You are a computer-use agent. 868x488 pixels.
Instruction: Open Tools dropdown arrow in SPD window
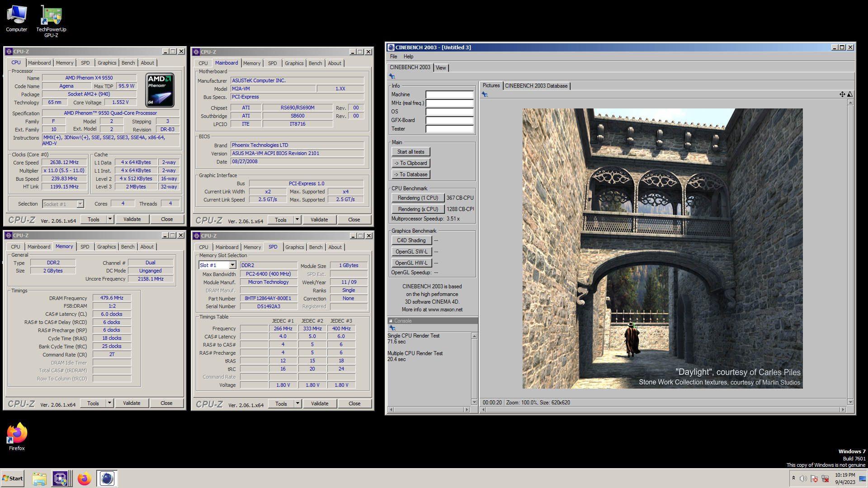pos(297,404)
